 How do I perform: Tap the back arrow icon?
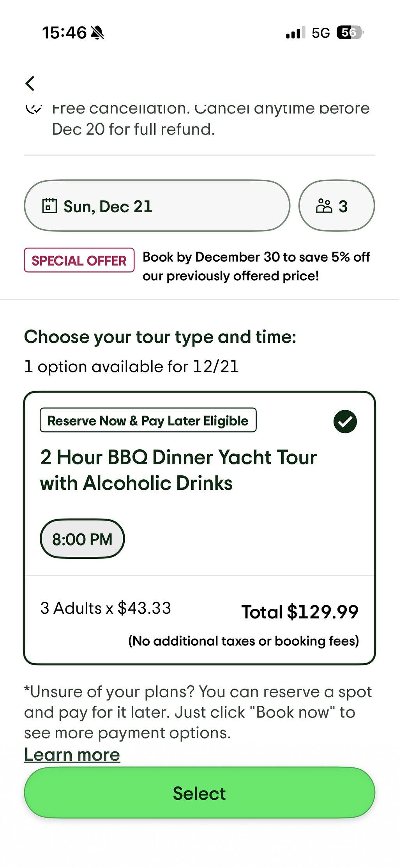(x=30, y=83)
